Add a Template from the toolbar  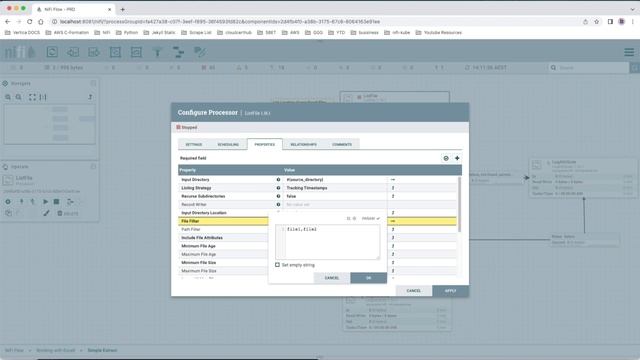click(178, 52)
